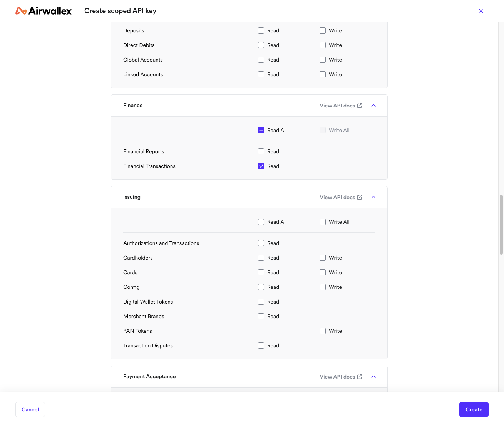The image size is (504, 426).
Task: Check Read for Direct Debits
Action: tap(261, 45)
